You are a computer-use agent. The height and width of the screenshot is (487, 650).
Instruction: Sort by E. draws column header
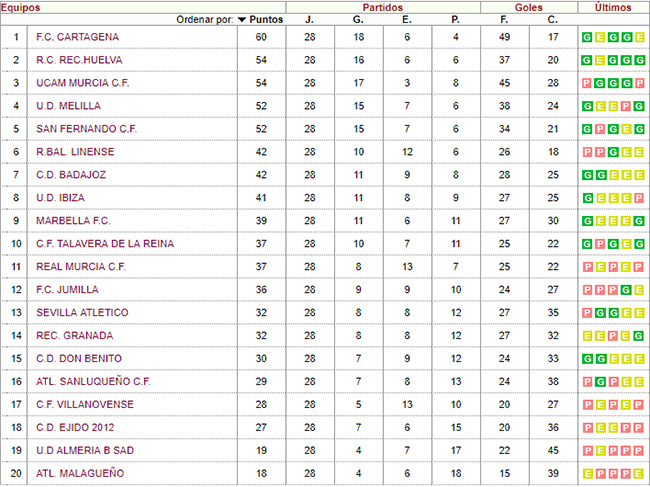(407, 19)
